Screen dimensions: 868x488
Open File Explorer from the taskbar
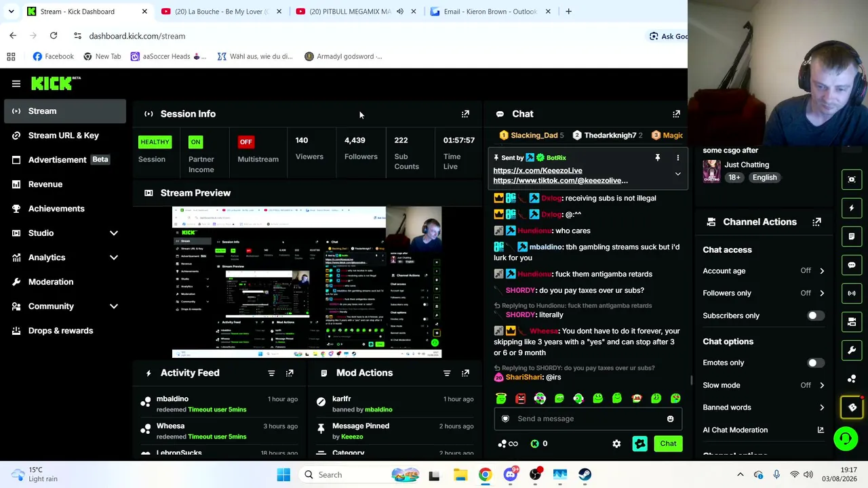pyautogui.click(x=460, y=474)
